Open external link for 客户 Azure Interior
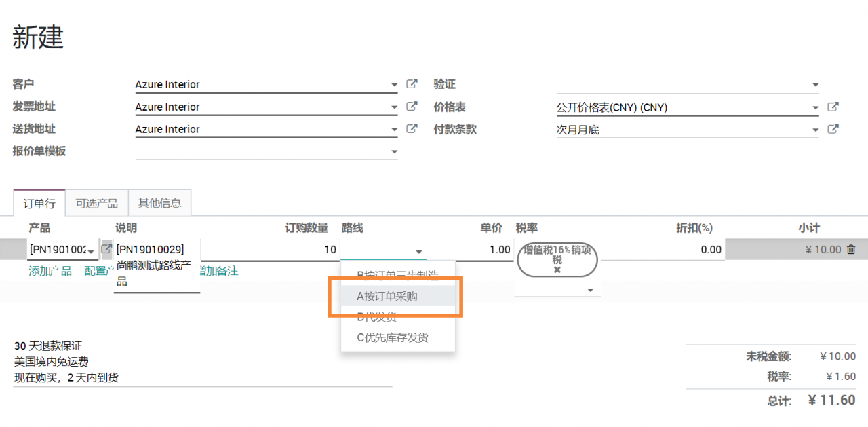The height and width of the screenshot is (427, 868). pos(412,84)
